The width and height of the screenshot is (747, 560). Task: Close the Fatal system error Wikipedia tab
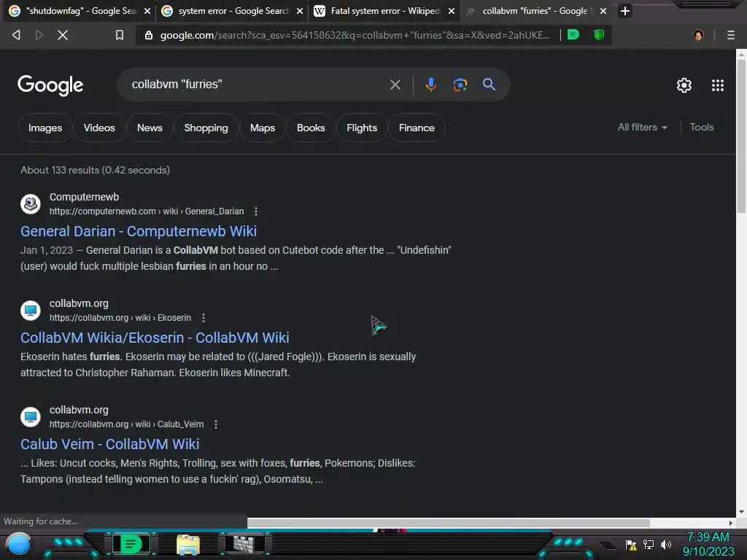[452, 11]
